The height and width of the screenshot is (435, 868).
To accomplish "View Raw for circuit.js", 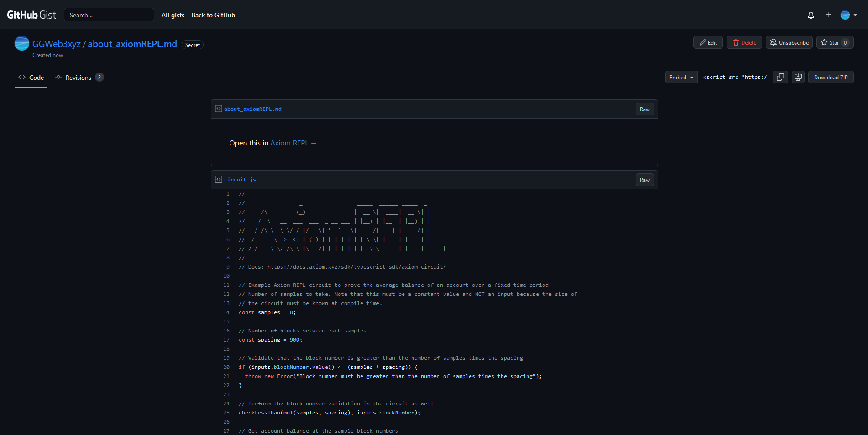I will pos(644,180).
